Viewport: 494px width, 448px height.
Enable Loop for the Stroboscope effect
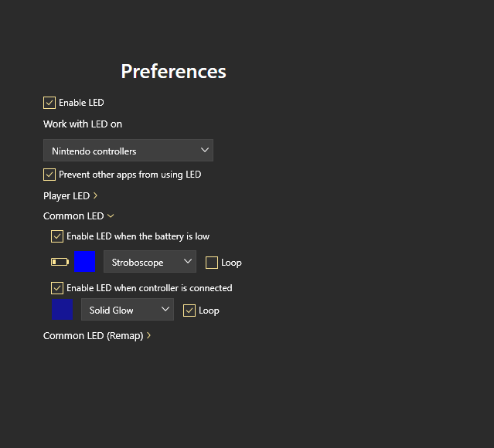coord(212,263)
